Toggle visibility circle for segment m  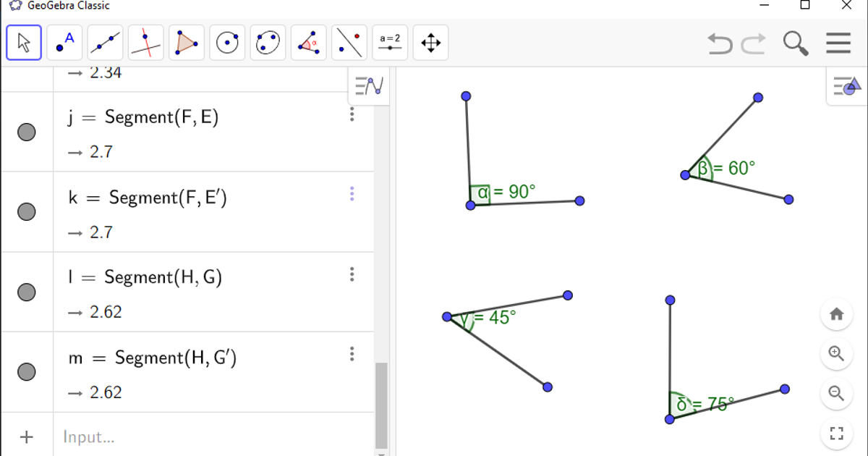(x=27, y=371)
